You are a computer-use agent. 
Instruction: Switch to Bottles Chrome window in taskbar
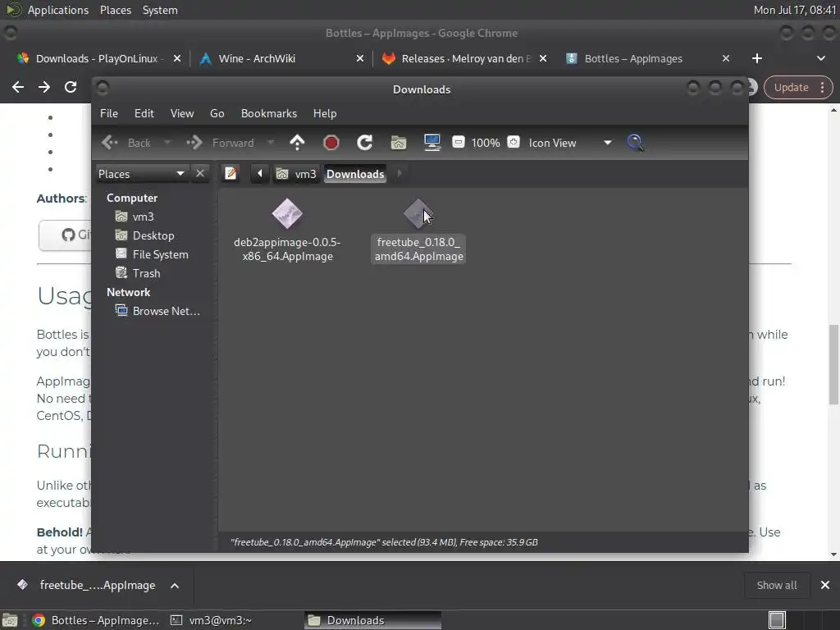coord(97,620)
